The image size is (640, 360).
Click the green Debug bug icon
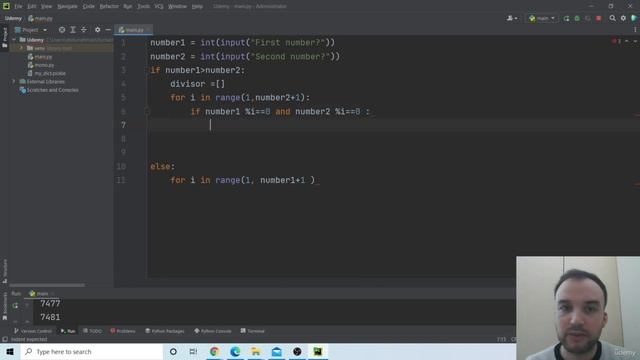(577, 18)
